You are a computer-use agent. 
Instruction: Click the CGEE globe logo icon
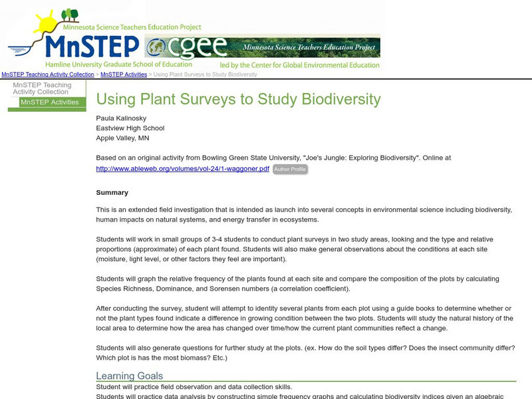point(161,47)
